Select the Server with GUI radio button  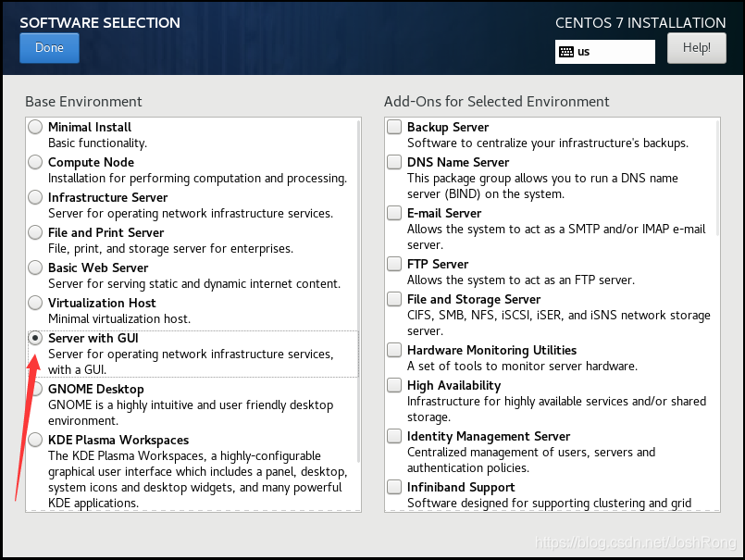coord(35,338)
